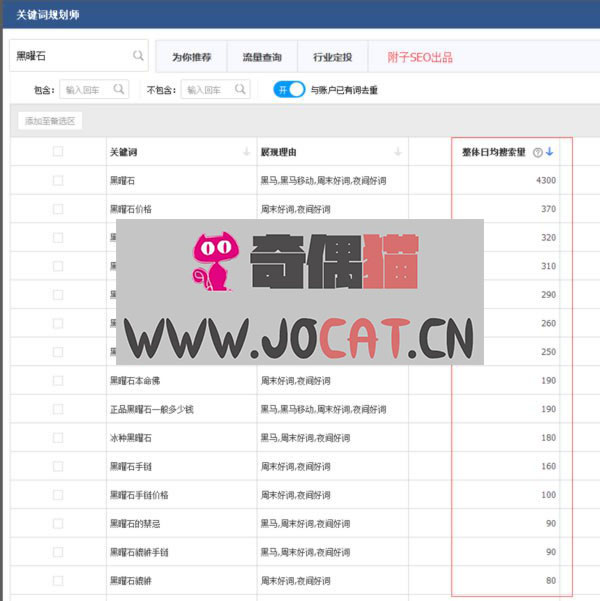600x601 pixels.
Task: Click the keyword 黑曜石貔貅手链
Action: coord(139,552)
